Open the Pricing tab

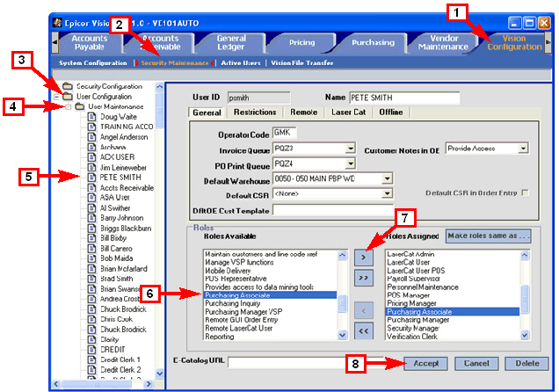click(x=301, y=42)
